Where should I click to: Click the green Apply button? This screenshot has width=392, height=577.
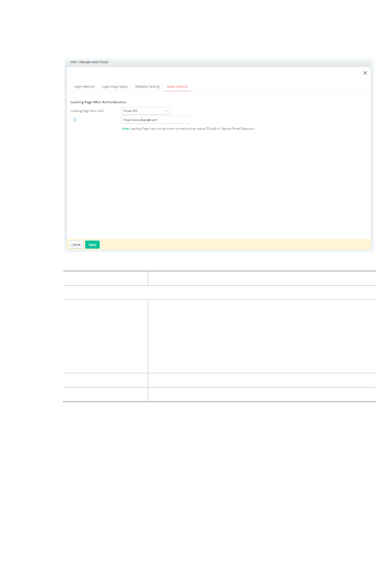click(92, 245)
